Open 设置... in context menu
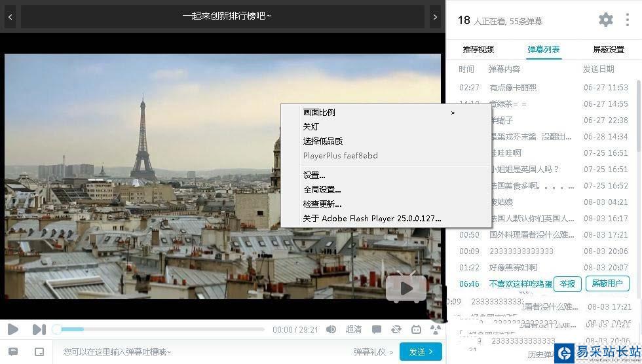Viewport: 642px width, 364px height. [x=386, y=175]
